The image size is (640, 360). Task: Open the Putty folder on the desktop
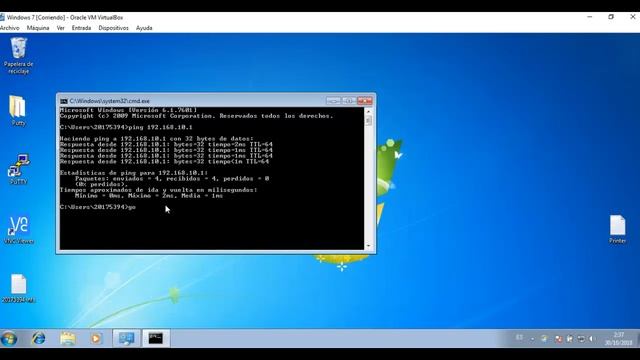point(18,111)
